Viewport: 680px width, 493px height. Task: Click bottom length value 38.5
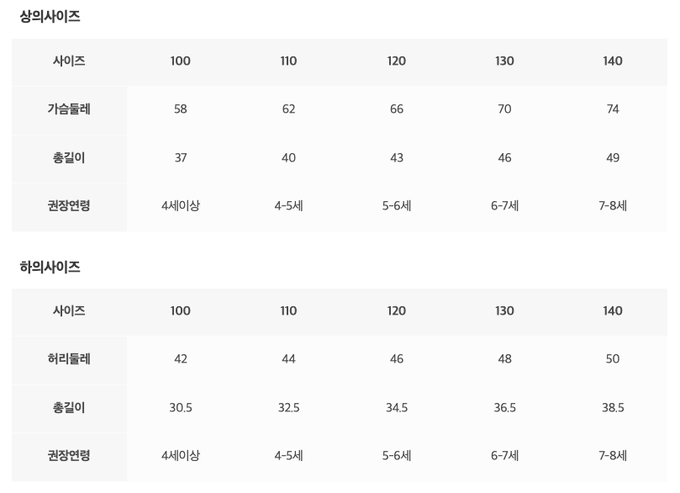(x=613, y=407)
